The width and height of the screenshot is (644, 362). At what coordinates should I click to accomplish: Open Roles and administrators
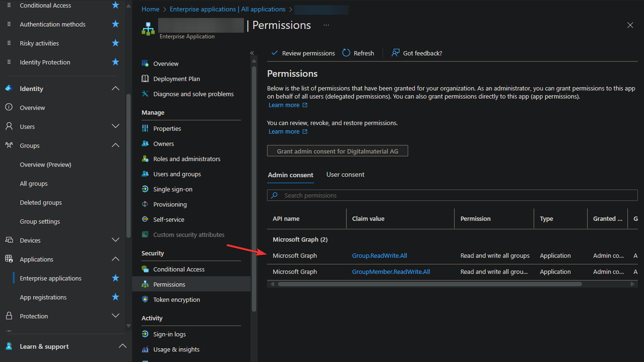pos(187,159)
